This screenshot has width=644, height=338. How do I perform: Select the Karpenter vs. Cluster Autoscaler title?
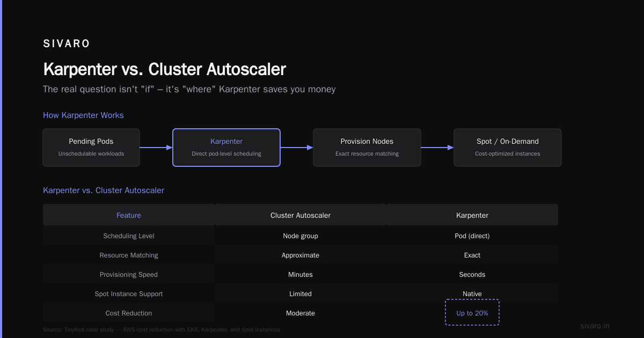(x=164, y=69)
